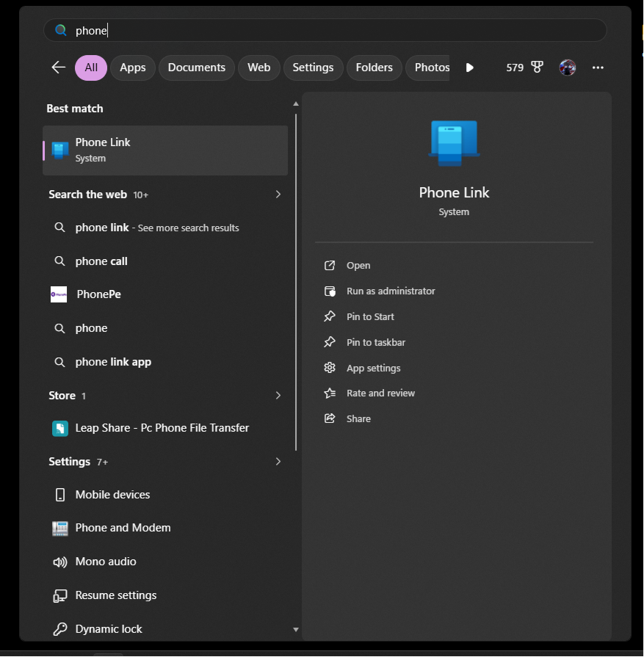
Task: Open the three-dot more options menu
Action: (x=598, y=68)
